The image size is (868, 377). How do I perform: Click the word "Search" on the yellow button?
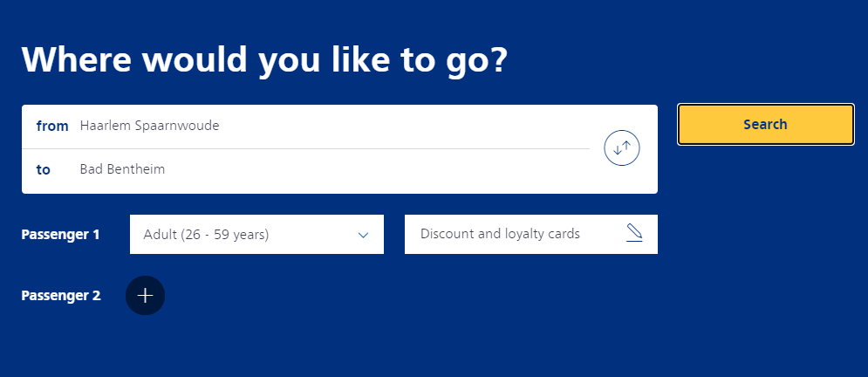pos(765,125)
